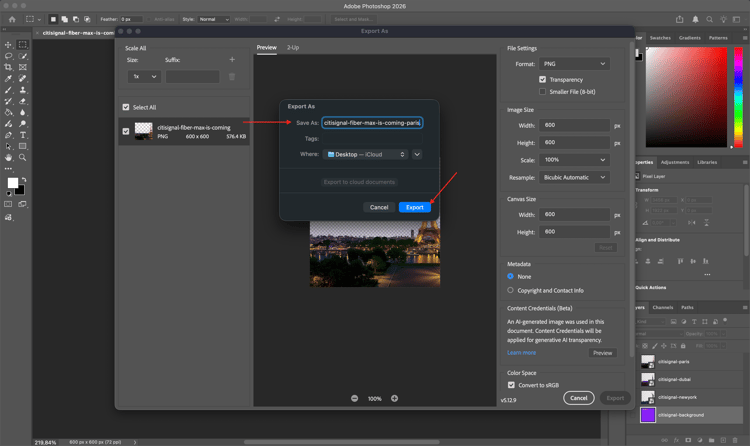750x446 pixels.
Task: Switch to the Swatches panel tab
Action: [660, 38]
